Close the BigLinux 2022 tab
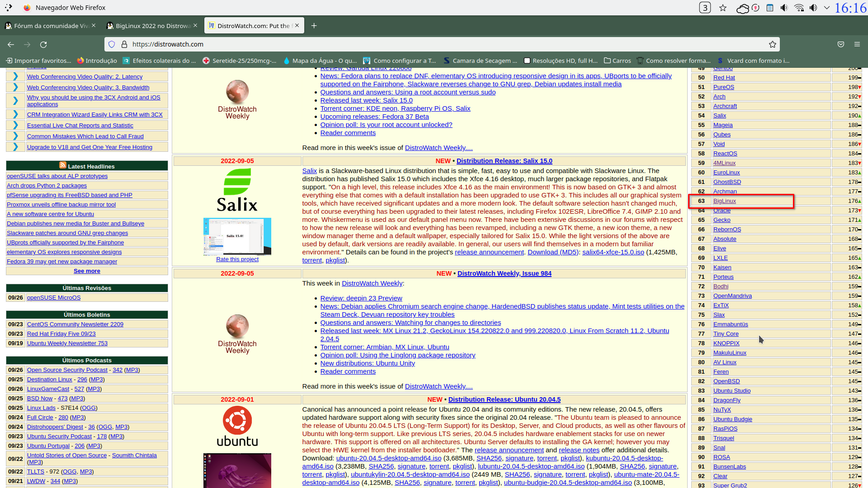Viewport: 868px width, 488px height. pos(195,26)
